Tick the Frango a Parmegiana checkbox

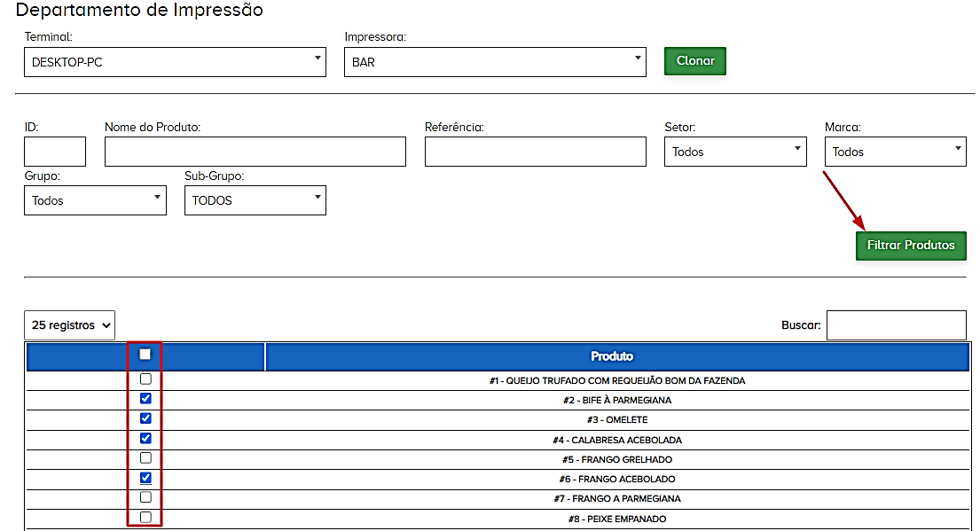(x=145, y=497)
